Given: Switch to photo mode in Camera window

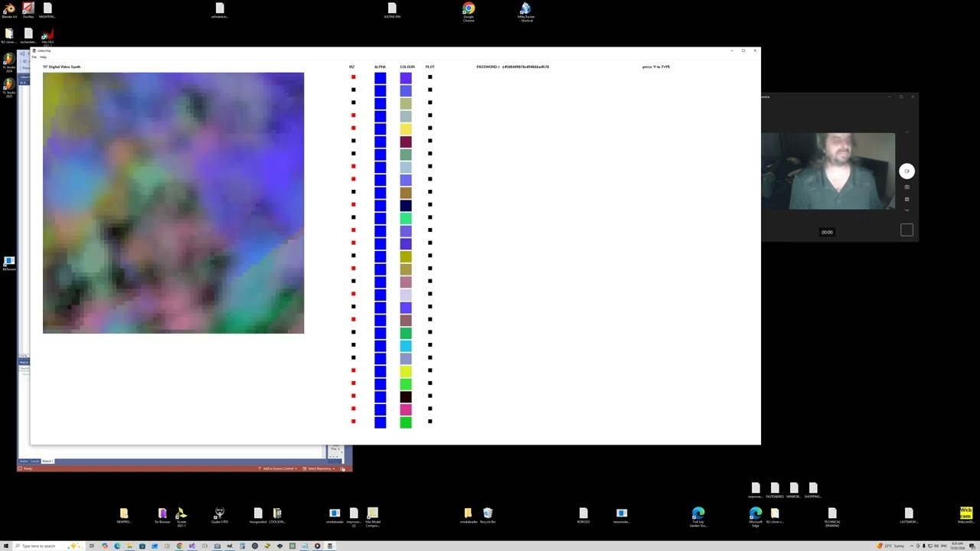Looking at the screenshot, I should coord(906,187).
